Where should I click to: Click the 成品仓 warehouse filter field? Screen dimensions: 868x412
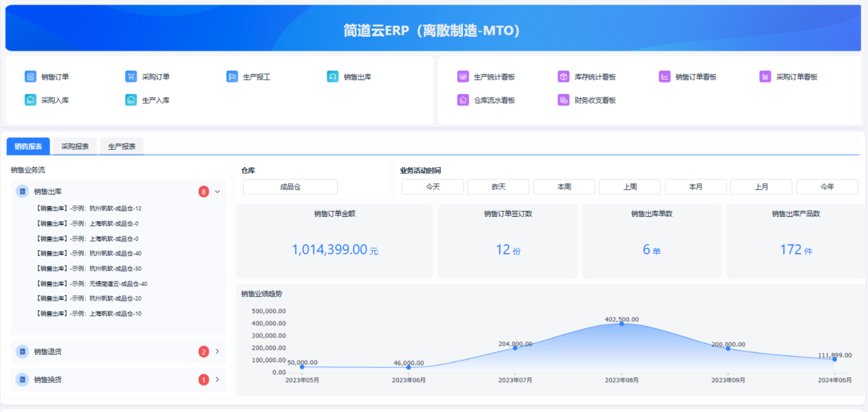click(x=290, y=186)
